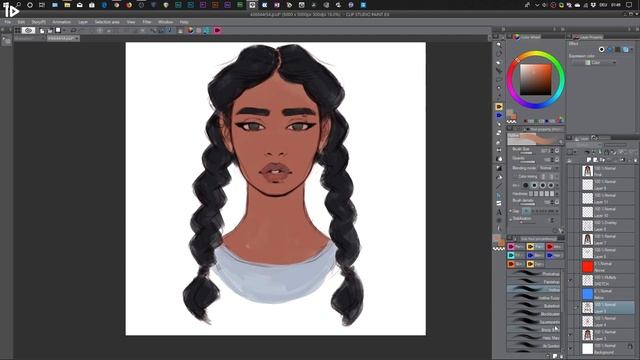Screen dimensions: 640x360
Task: Open effect options dropdown arrow in Layer Property
Action: [x=632, y=49]
